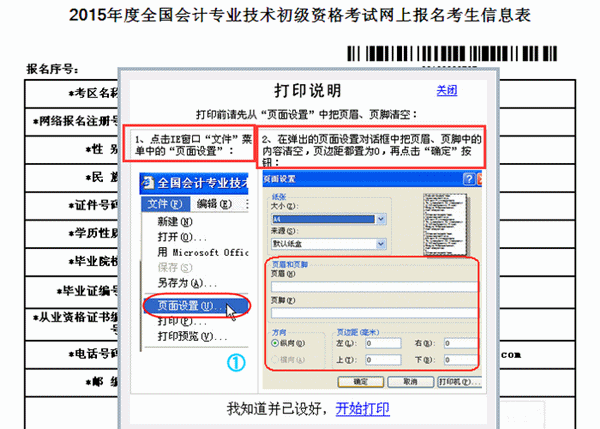Viewport: 600px width, 429px height.
Task: Click the red X of 页面设置 dialog
Action: (481, 178)
